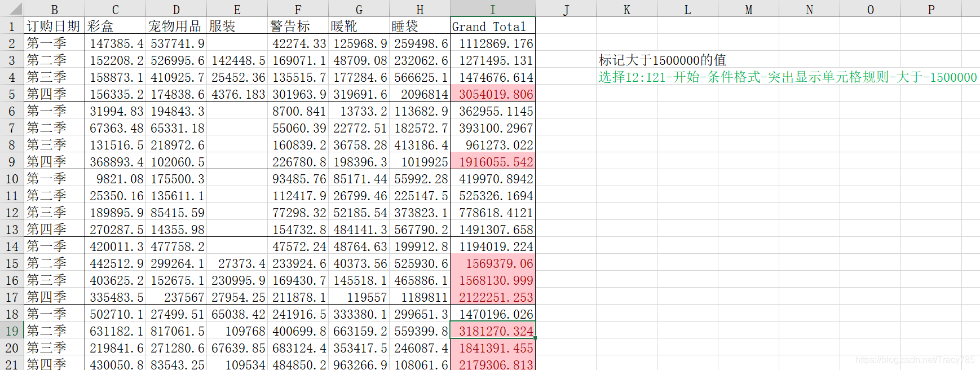Click the 彩盒 header cell
The width and height of the screenshot is (980, 370).
click(x=116, y=26)
